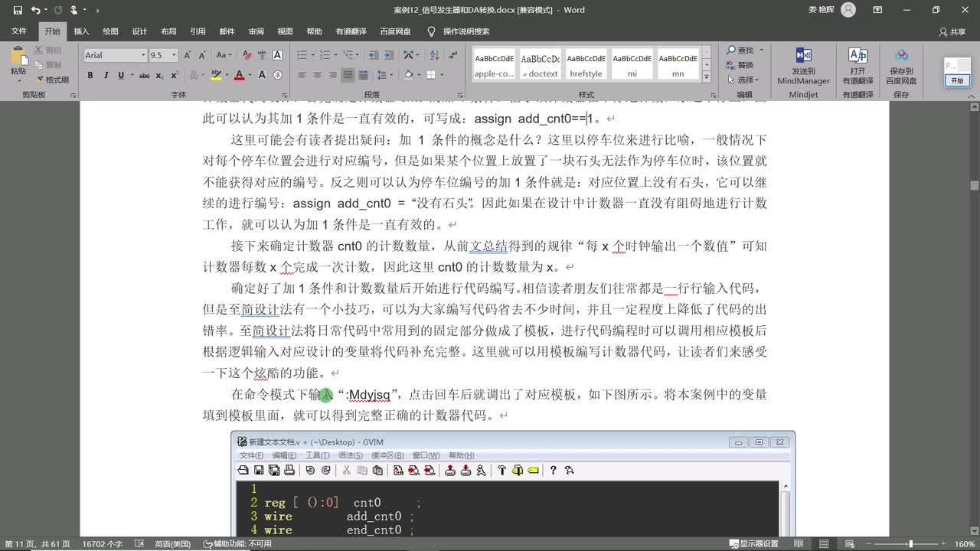The image size is (980, 551).
Task: Switch to the 审阅 (Review) tab
Action: coord(256,31)
